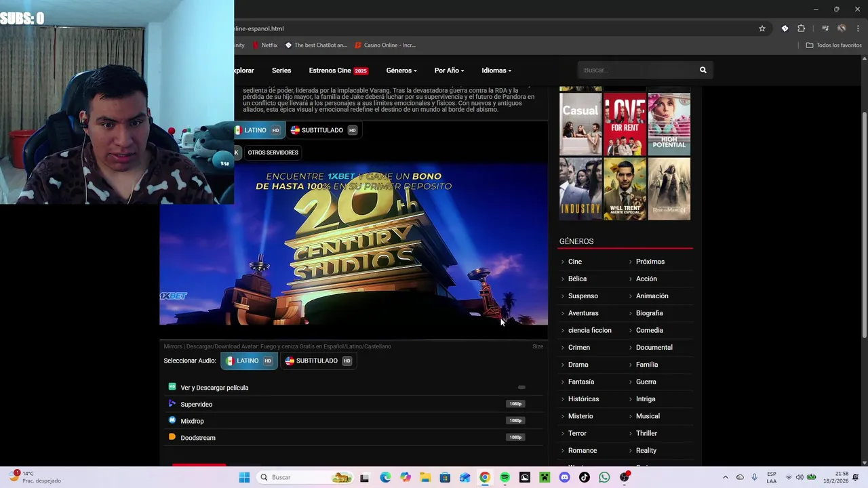
Task: Open the Chrome profile avatar
Action: tap(842, 28)
